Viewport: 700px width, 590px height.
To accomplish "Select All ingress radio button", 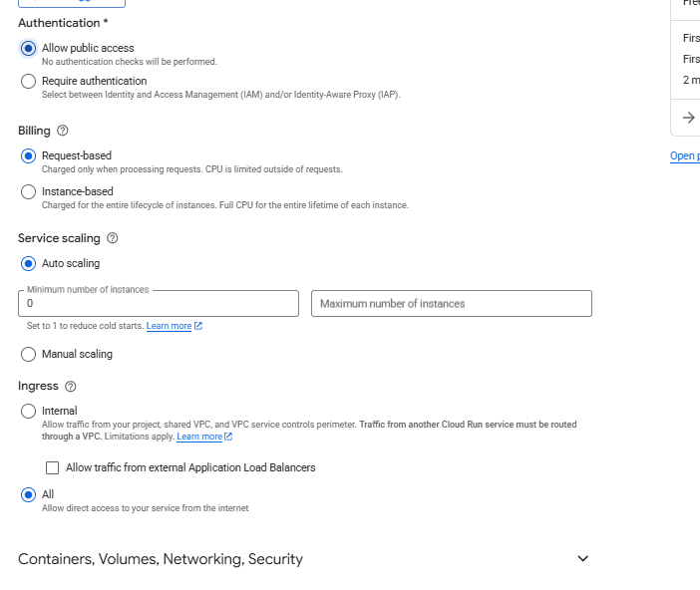I will coord(29,494).
